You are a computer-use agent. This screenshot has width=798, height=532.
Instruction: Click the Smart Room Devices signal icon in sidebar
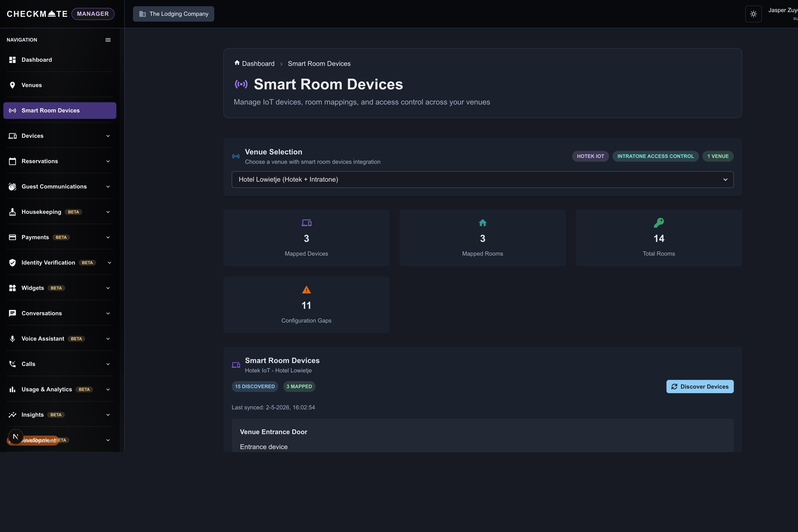click(12, 111)
